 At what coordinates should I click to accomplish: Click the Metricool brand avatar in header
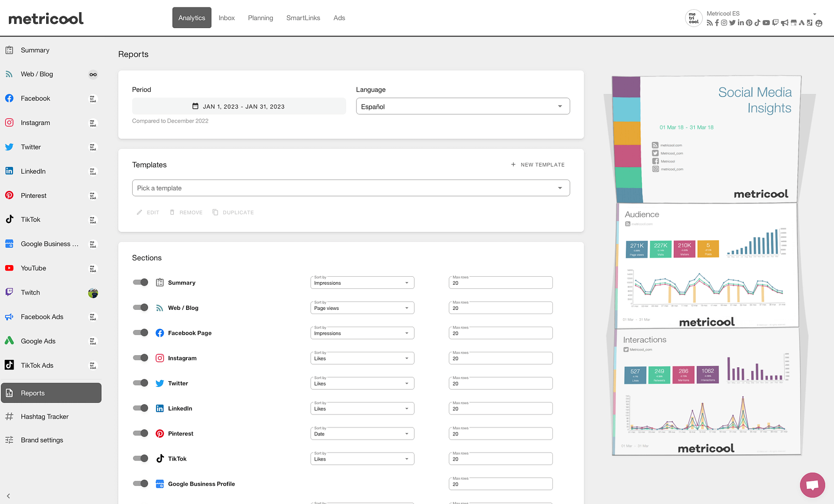[x=693, y=18]
